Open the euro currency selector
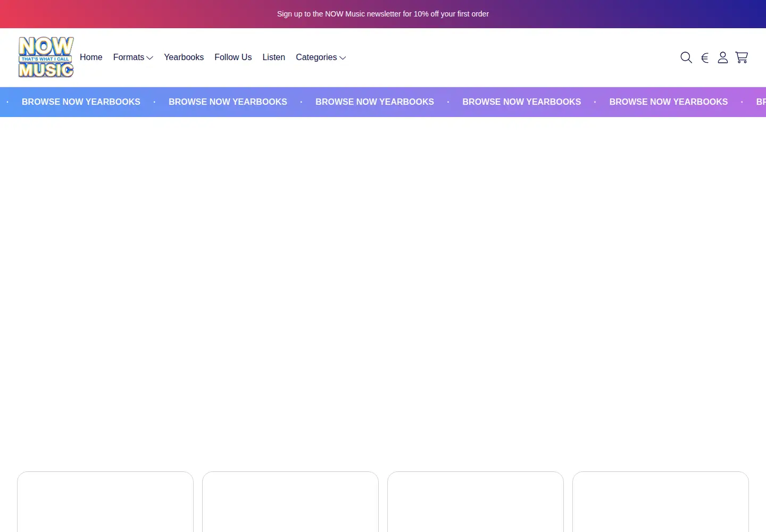Screen dimensions: 766x532 coord(705,57)
